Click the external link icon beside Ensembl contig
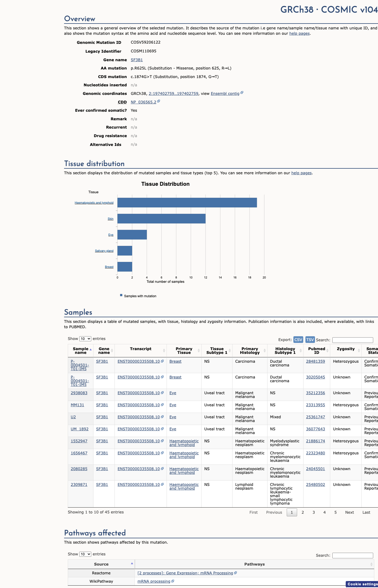 click(242, 93)
